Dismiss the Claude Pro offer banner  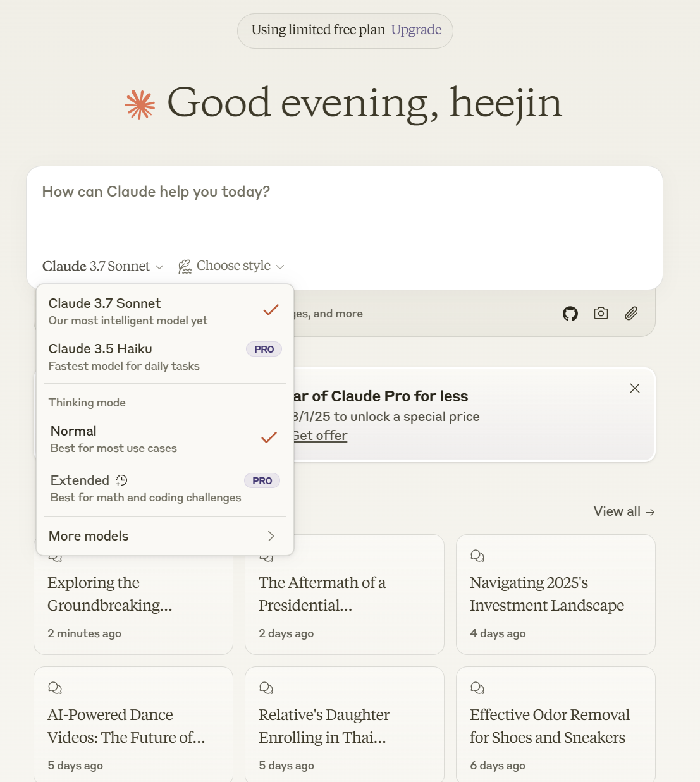(x=635, y=388)
